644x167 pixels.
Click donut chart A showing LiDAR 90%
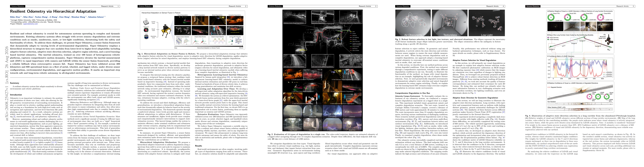[551, 17]
